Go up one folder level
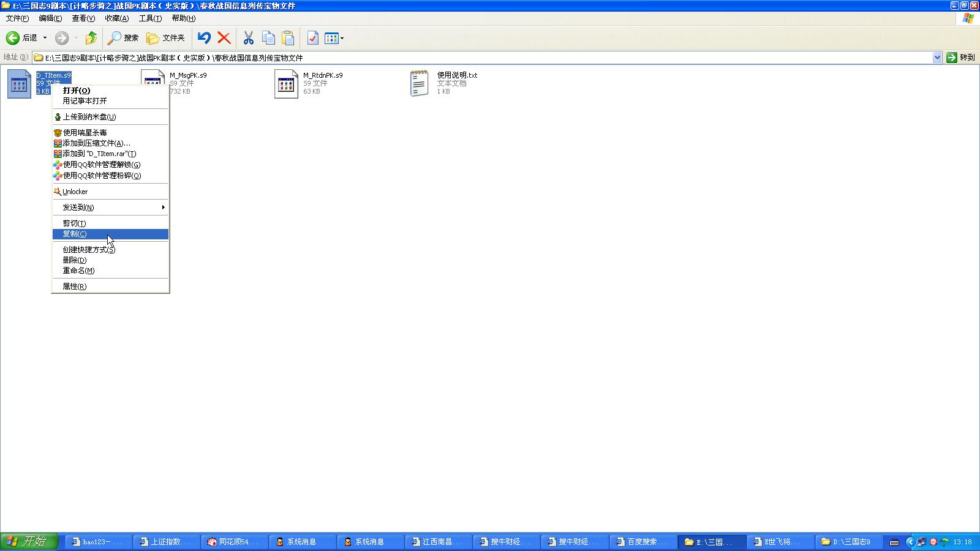Screen dimensions: 980x551 91,38
